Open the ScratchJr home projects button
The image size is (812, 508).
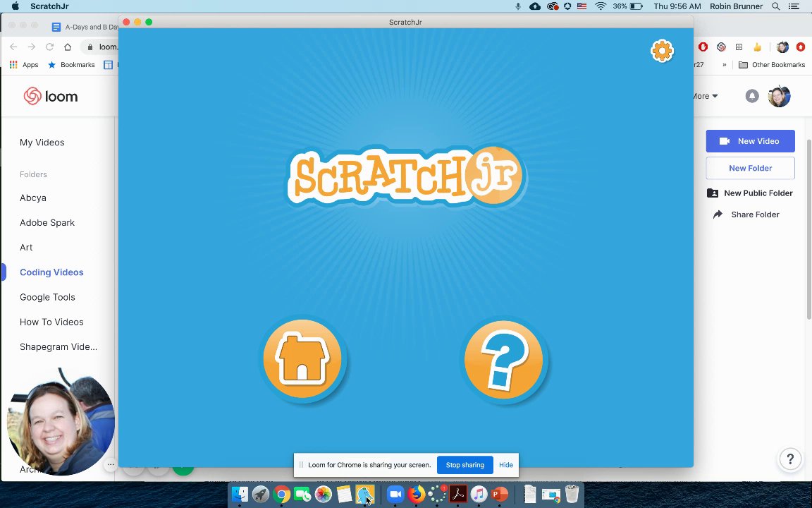pyautogui.click(x=302, y=358)
